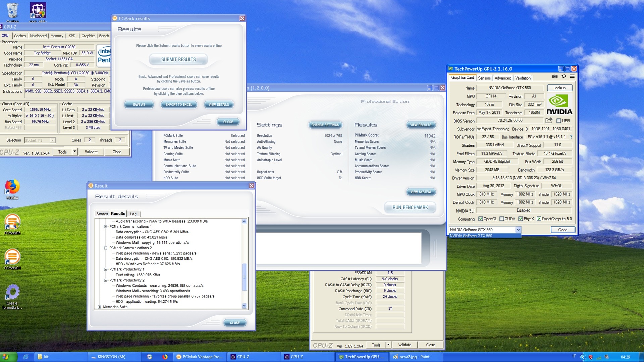Click the NVIDIA logo in GPU-Z
Viewport: 644px width, 362px height.
click(x=559, y=105)
